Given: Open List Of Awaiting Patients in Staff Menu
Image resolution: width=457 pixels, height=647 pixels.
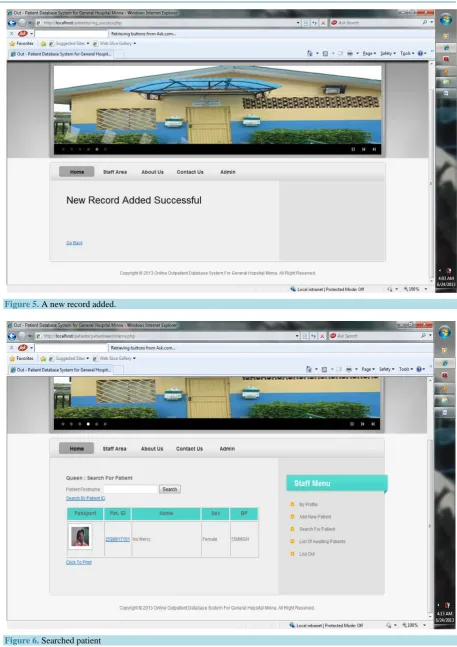Looking at the screenshot, I should 322,541.
